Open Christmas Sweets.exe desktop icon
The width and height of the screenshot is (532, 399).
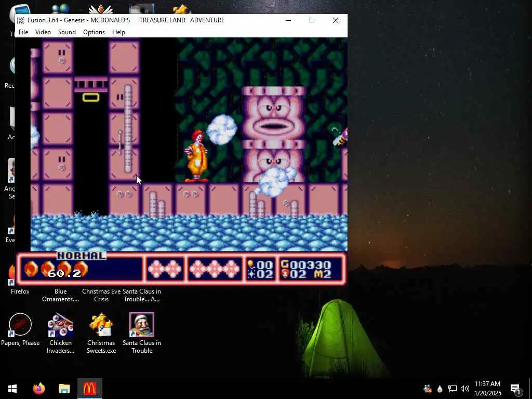(x=101, y=333)
